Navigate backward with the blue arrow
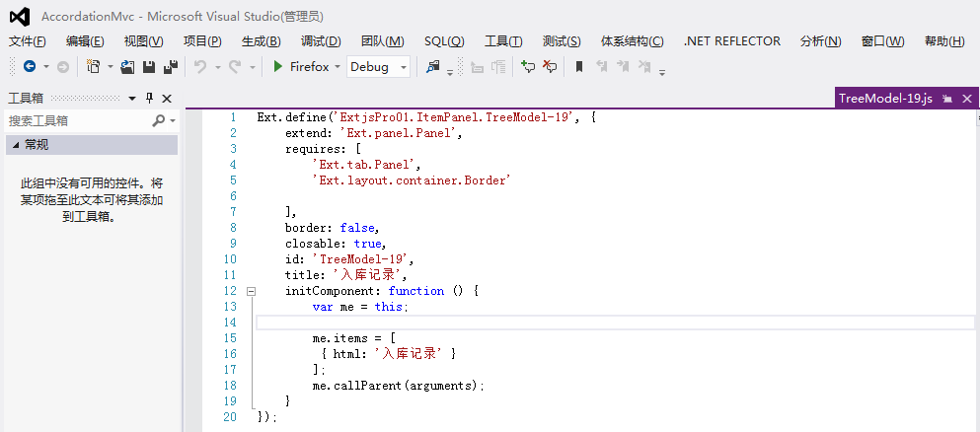 [x=30, y=67]
